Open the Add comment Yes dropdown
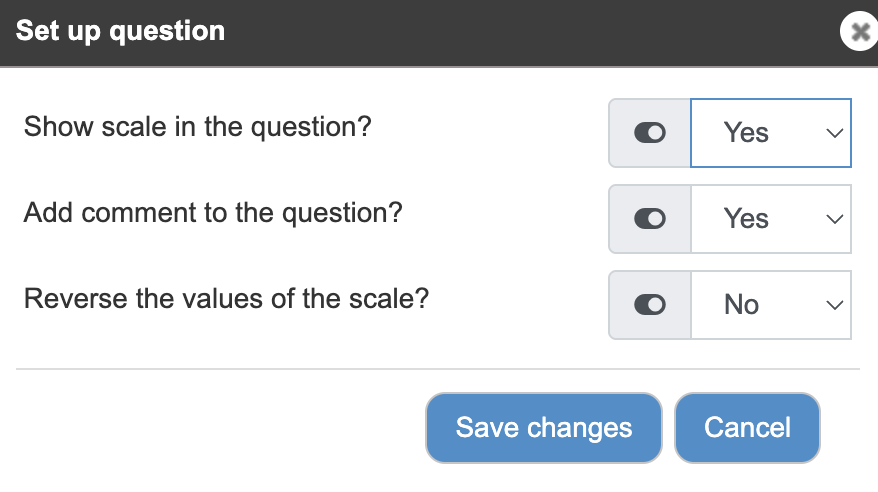This screenshot has height=492, width=878. pos(771,219)
